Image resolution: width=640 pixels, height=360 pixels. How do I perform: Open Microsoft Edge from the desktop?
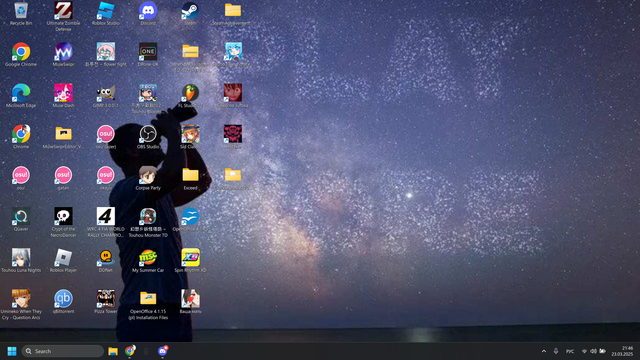pyautogui.click(x=21, y=96)
